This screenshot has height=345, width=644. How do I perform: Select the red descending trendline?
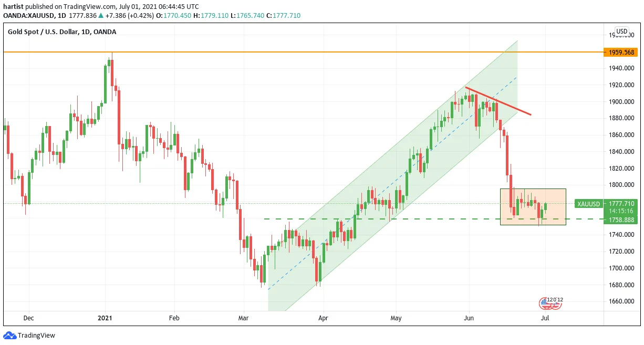pyautogui.click(x=498, y=101)
